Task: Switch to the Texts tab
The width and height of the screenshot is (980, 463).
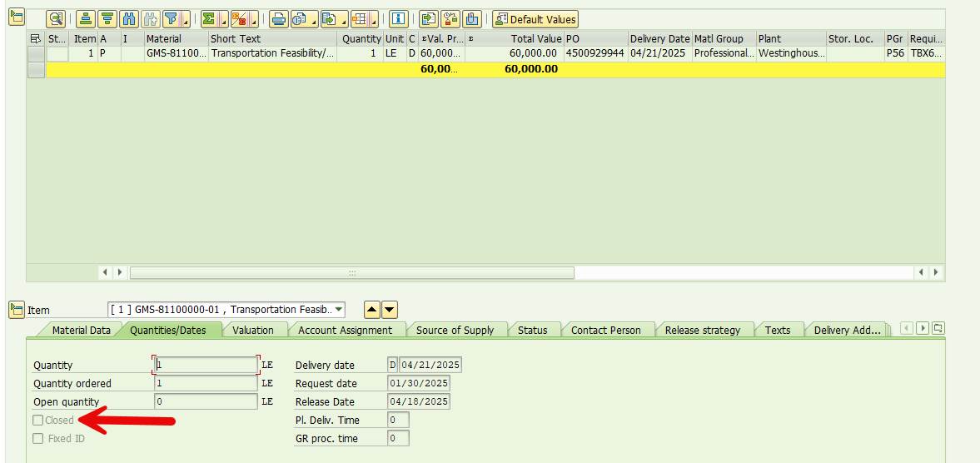Action: [778, 330]
